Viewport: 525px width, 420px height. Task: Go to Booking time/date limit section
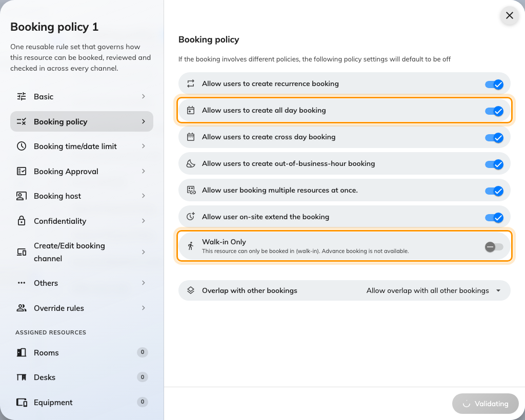point(82,146)
